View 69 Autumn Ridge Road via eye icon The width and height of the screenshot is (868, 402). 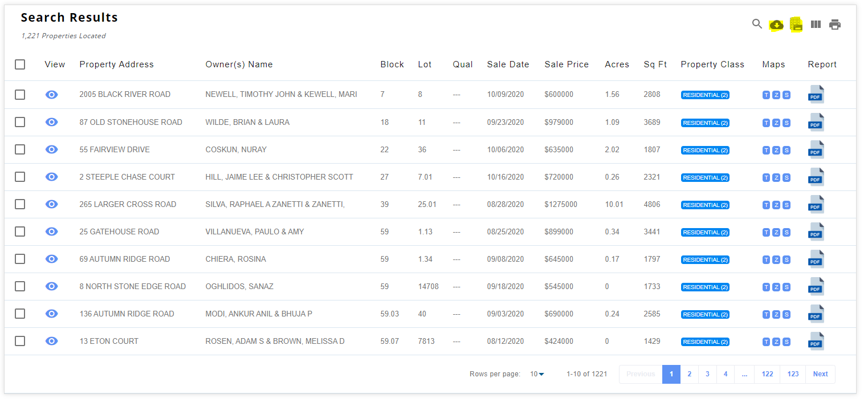pyautogui.click(x=52, y=259)
